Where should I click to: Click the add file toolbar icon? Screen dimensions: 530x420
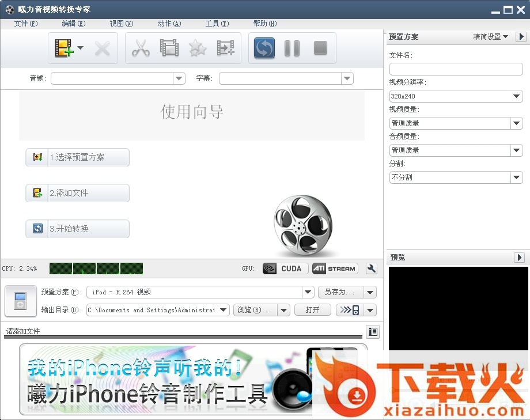64,48
